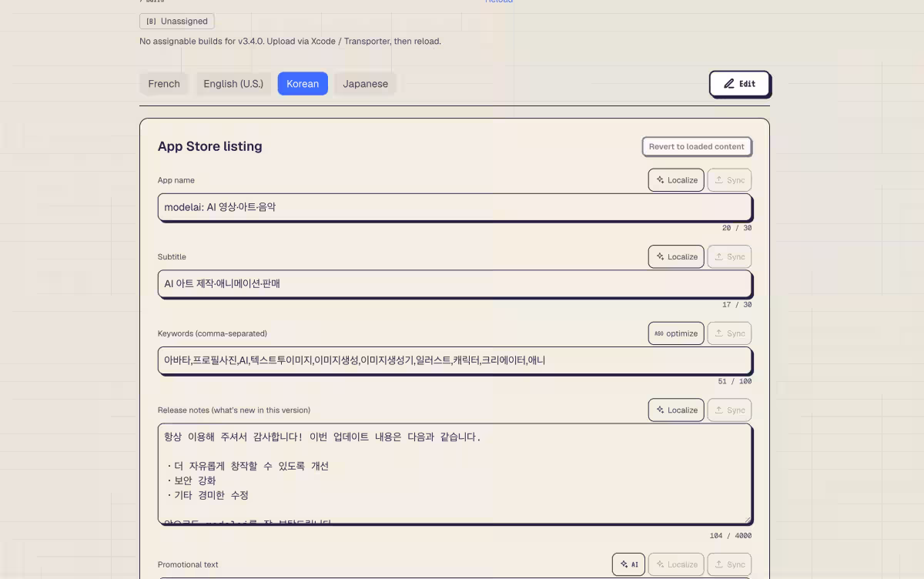The height and width of the screenshot is (579, 924).
Task: Click upload icon on Subtitle Sync
Action: 719,257
